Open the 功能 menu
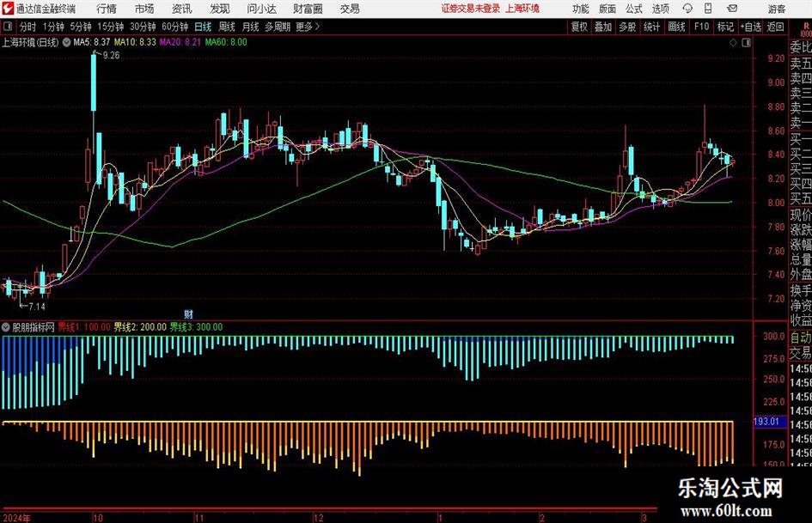The image size is (812, 523). pyautogui.click(x=581, y=9)
